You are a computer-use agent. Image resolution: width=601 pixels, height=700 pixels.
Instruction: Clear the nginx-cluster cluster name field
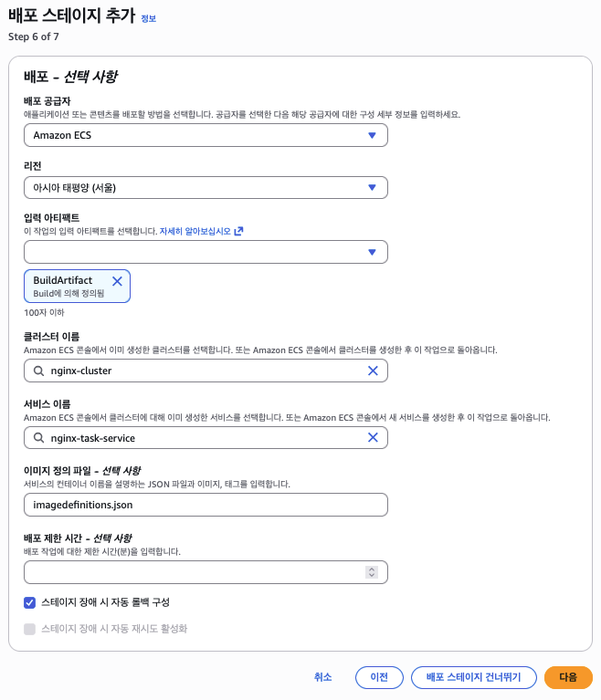pos(373,371)
